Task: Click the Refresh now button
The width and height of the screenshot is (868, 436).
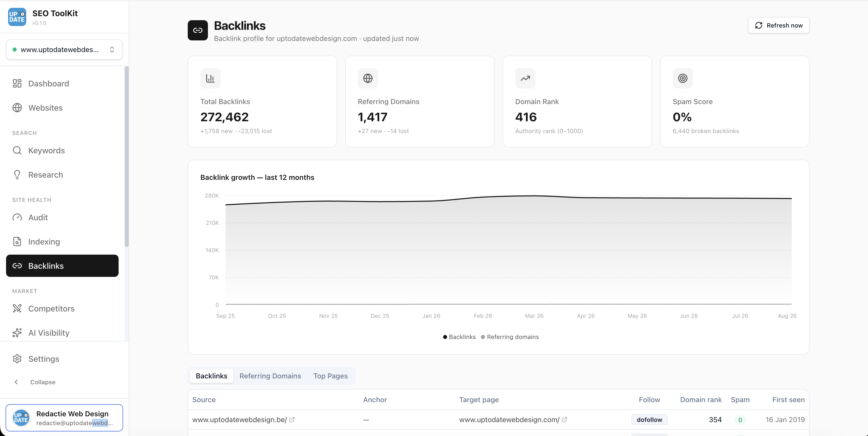Action: 778,25
